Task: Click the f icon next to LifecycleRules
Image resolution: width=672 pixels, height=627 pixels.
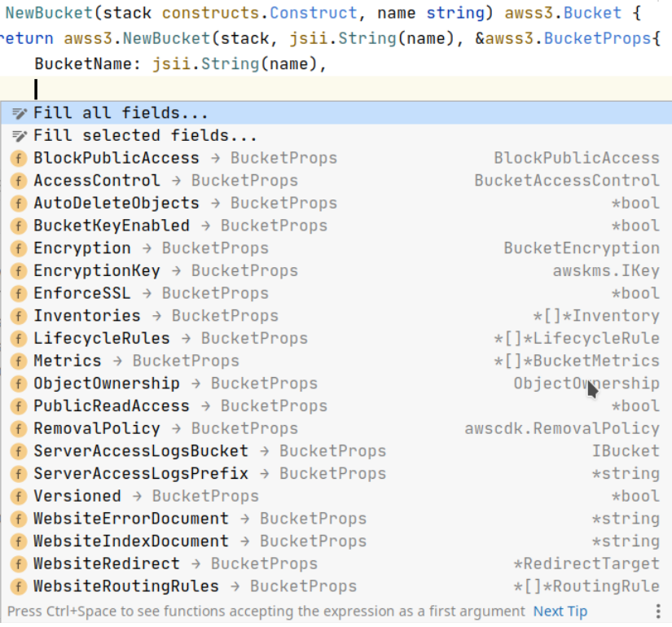Action: (18, 338)
